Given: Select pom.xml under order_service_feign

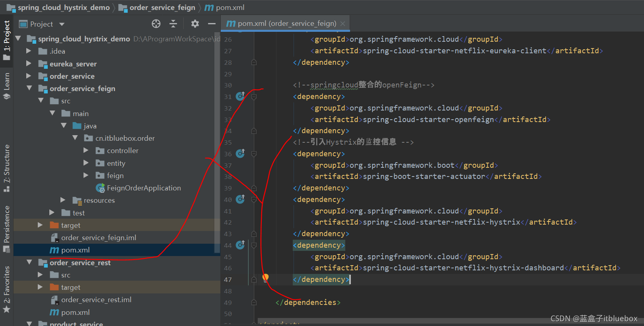Looking at the screenshot, I should point(70,250).
